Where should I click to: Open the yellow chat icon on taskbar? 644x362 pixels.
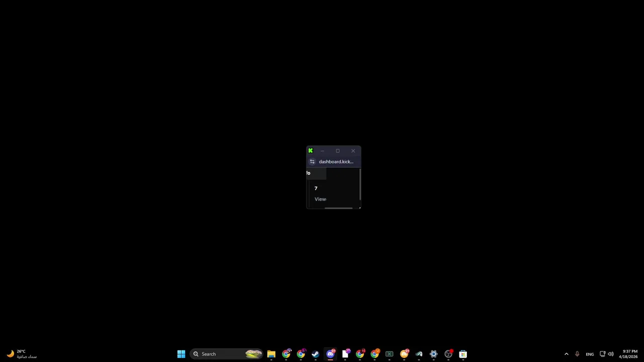coord(404,354)
